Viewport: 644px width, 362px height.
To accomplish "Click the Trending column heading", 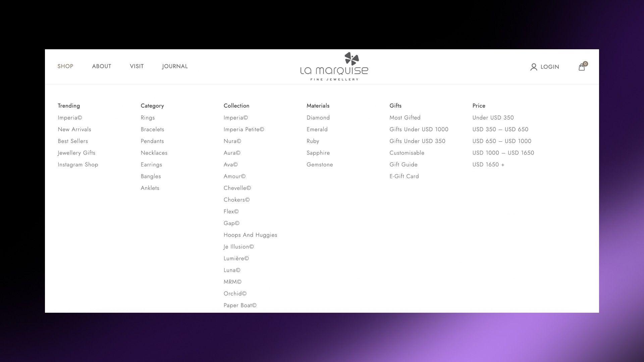I will point(69,106).
